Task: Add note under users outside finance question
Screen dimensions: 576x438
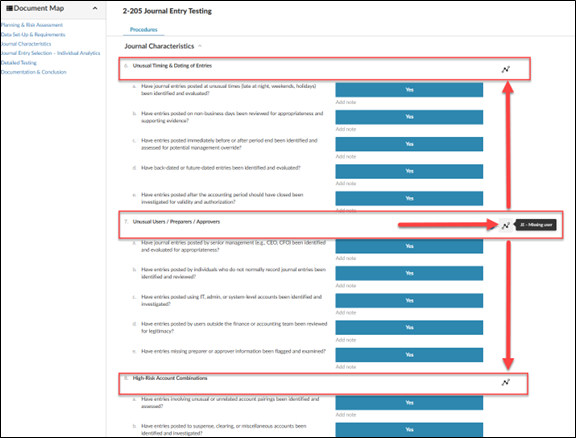Action: 346,340
